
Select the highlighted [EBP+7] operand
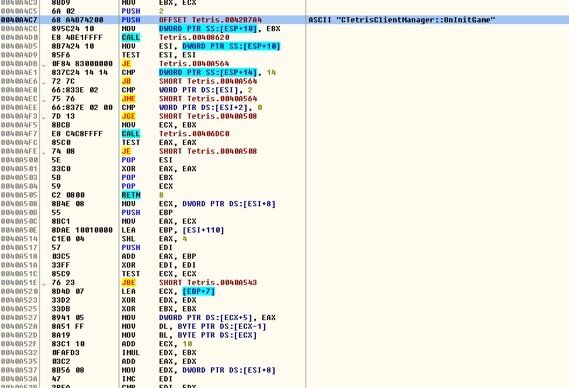click(x=198, y=291)
